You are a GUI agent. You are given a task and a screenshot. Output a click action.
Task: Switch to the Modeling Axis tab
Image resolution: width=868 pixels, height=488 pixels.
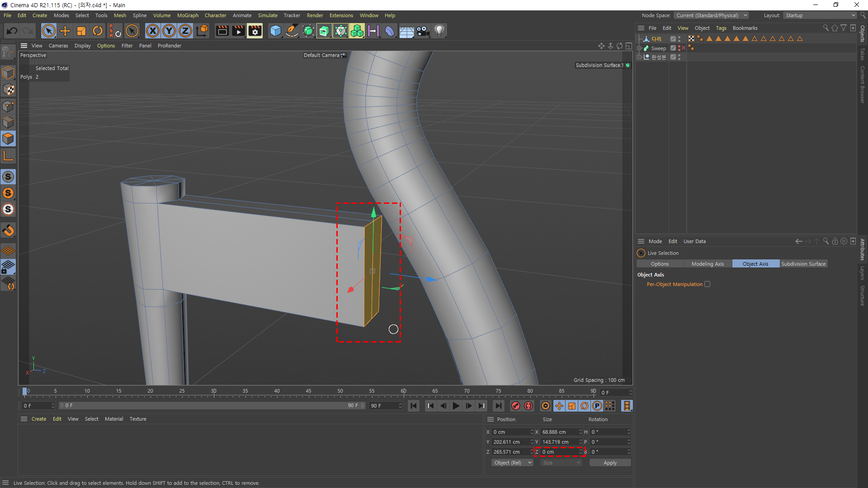(x=708, y=264)
